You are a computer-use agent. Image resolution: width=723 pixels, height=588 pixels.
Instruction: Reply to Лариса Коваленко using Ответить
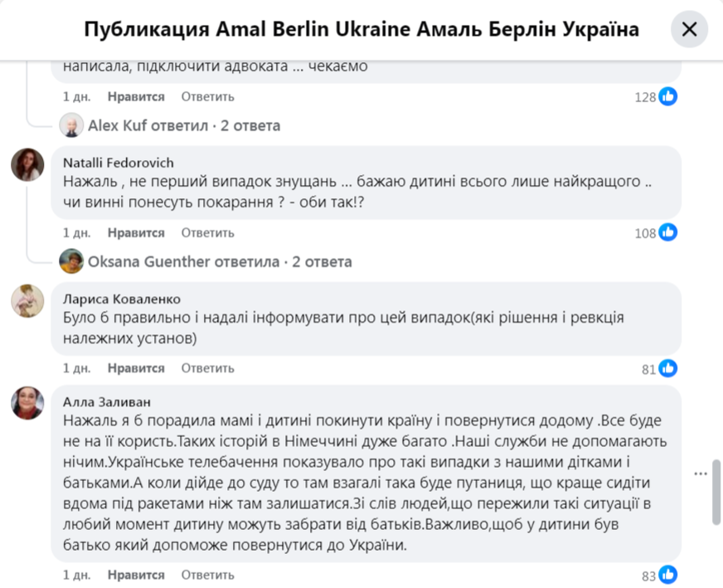click(206, 367)
